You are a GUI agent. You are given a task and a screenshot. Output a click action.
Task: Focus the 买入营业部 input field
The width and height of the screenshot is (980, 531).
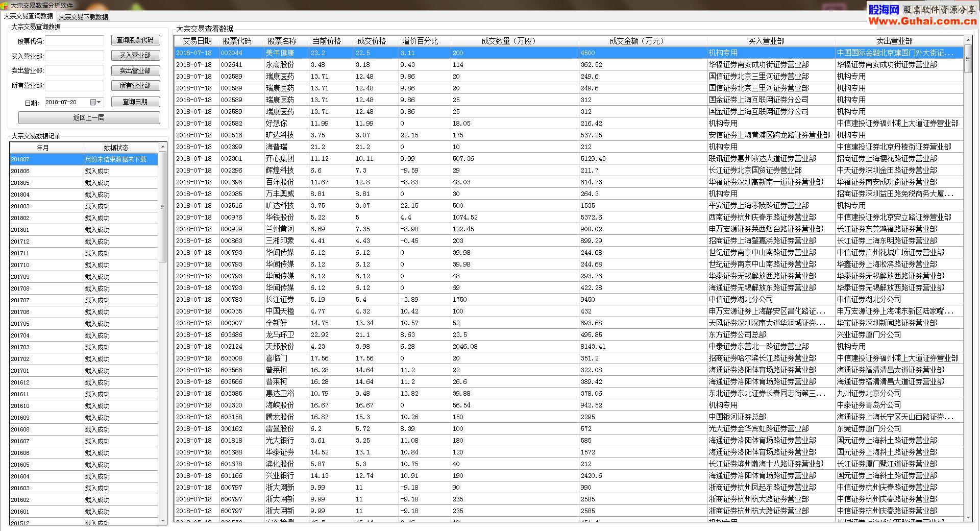coord(75,56)
